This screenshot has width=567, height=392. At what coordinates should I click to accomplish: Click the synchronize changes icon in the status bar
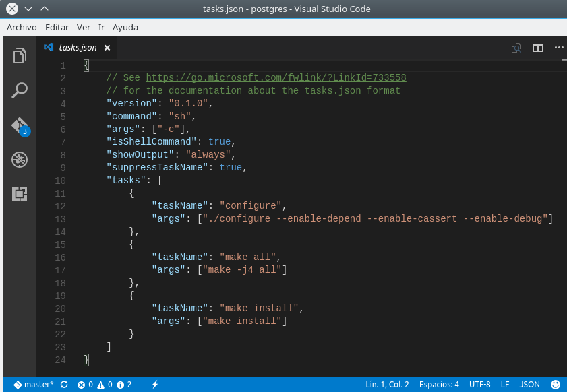(x=64, y=385)
